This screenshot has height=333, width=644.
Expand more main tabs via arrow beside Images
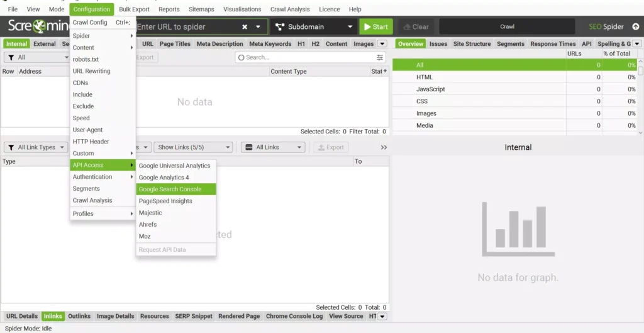[x=382, y=43]
